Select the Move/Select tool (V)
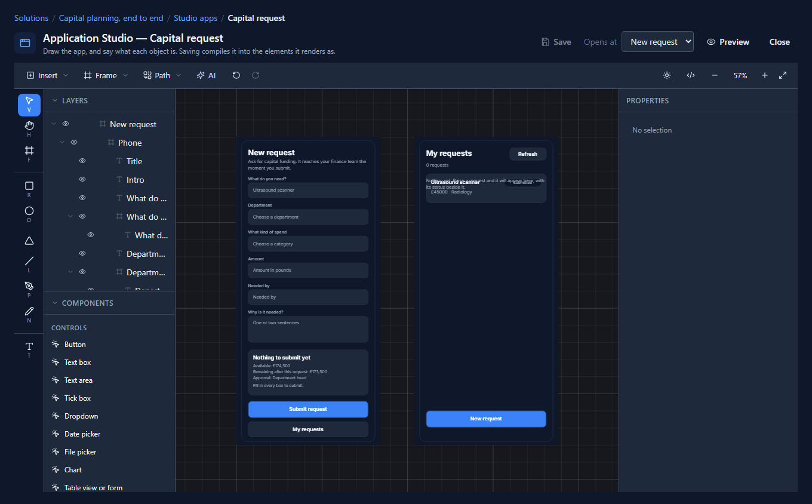Viewport: 812px width, 504px height. [x=29, y=105]
